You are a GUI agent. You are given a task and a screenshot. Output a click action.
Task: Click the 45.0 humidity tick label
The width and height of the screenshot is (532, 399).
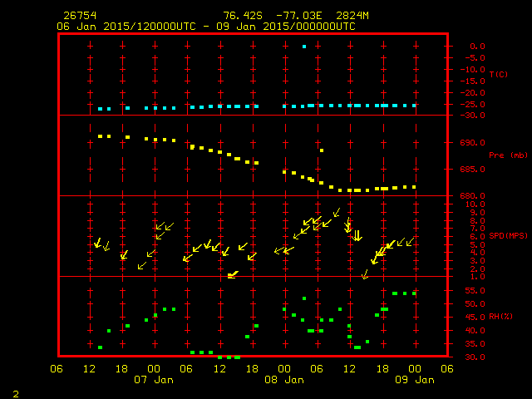(475, 318)
